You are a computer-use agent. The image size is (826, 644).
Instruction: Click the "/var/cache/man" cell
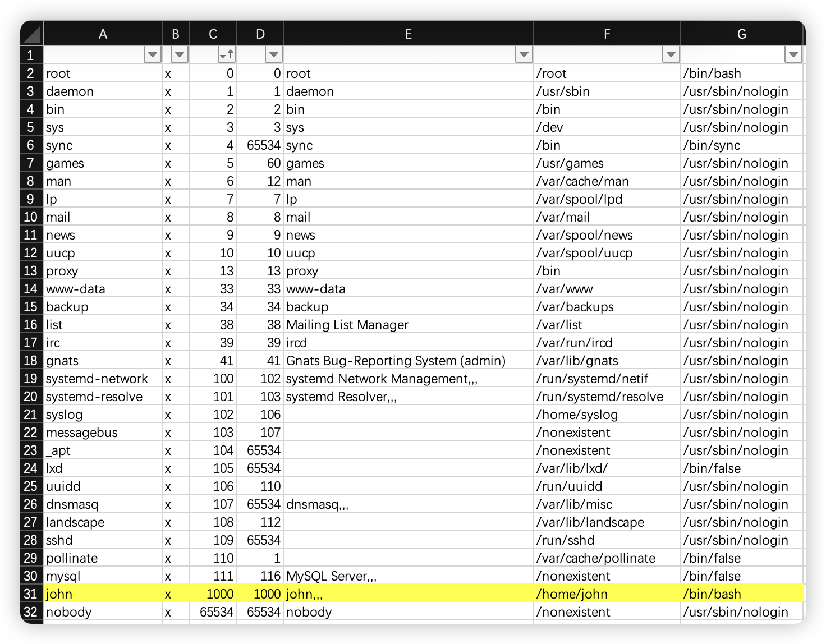(x=607, y=181)
